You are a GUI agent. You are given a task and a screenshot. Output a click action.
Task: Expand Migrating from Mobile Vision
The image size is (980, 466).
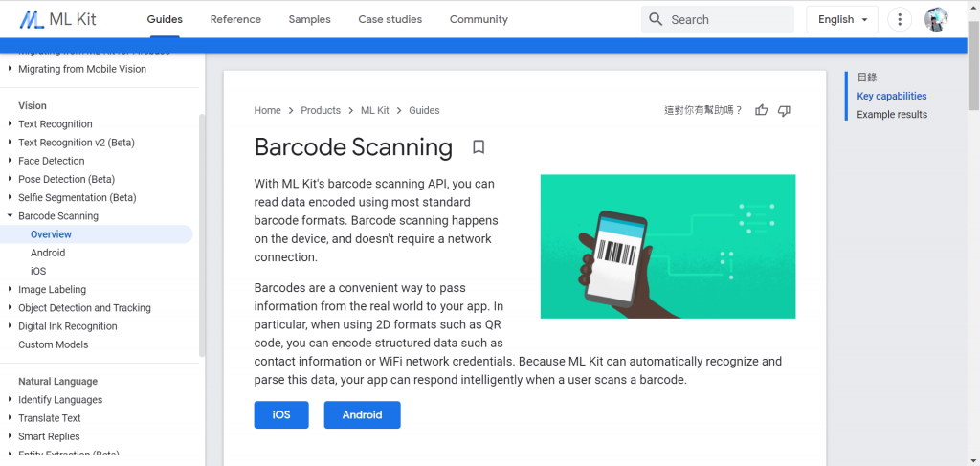point(10,69)
